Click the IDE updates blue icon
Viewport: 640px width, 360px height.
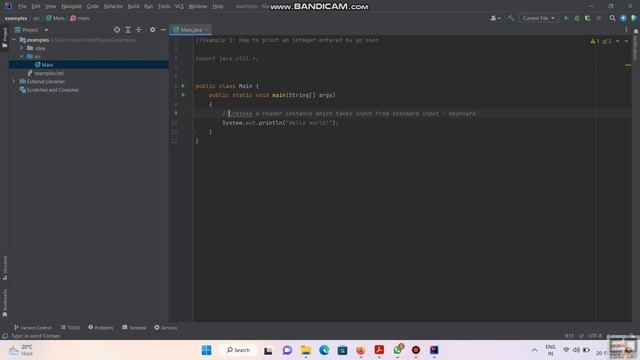pyautogui.click(x=623, y=18)
